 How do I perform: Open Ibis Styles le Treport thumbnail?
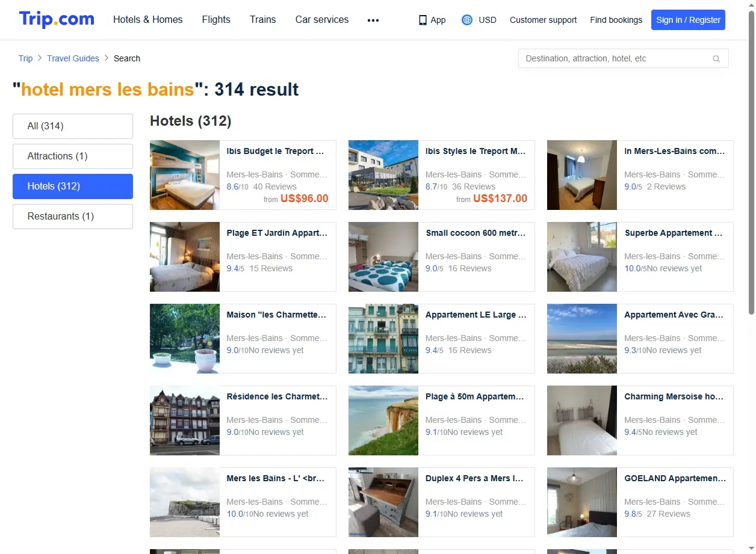383,175
